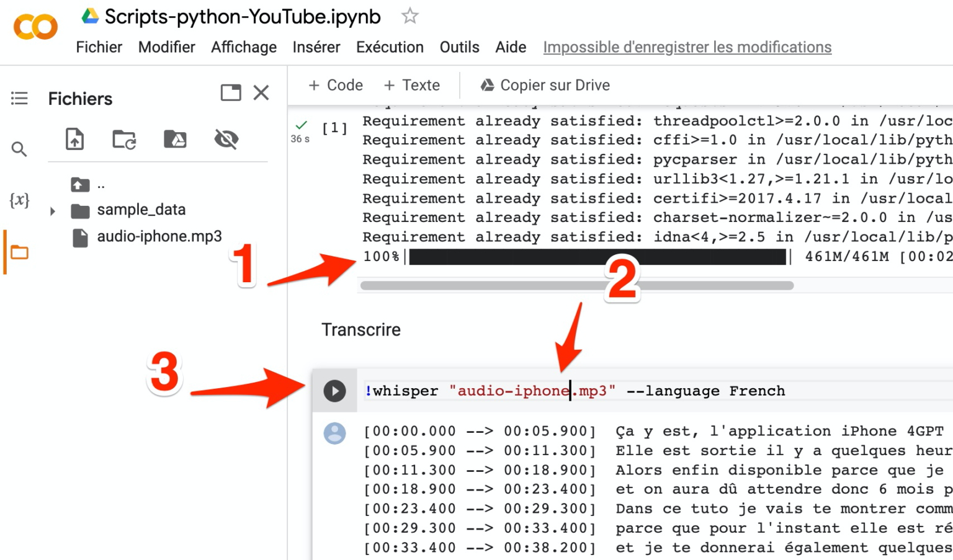The height and width of the screenshot is (560, 953).
Task: Click the horizontal output scrollbar
Action: [x=576, y=286]
